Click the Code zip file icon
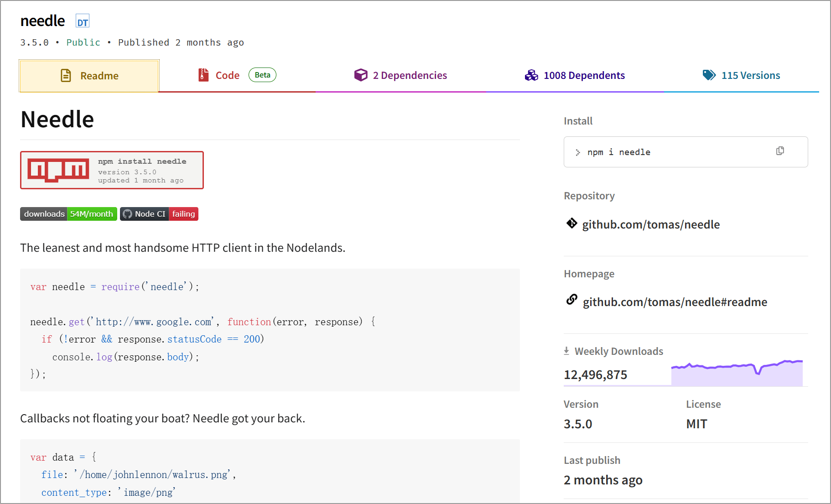 203,75
